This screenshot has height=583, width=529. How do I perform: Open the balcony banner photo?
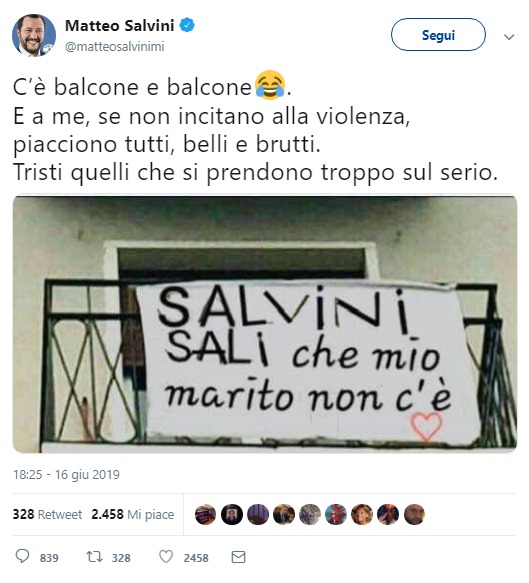point(265,324)
